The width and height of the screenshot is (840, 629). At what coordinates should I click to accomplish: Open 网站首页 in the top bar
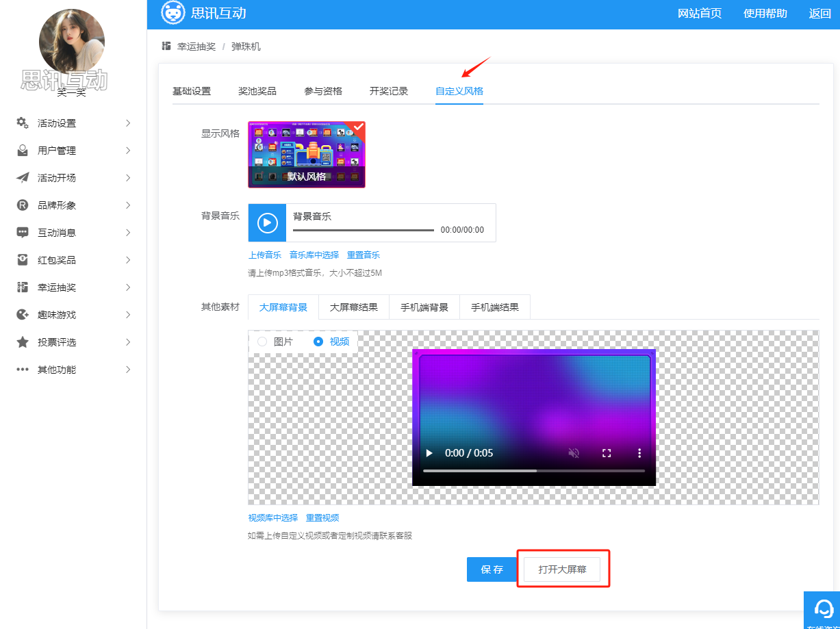pyautogui.click(x=700, y=14)
